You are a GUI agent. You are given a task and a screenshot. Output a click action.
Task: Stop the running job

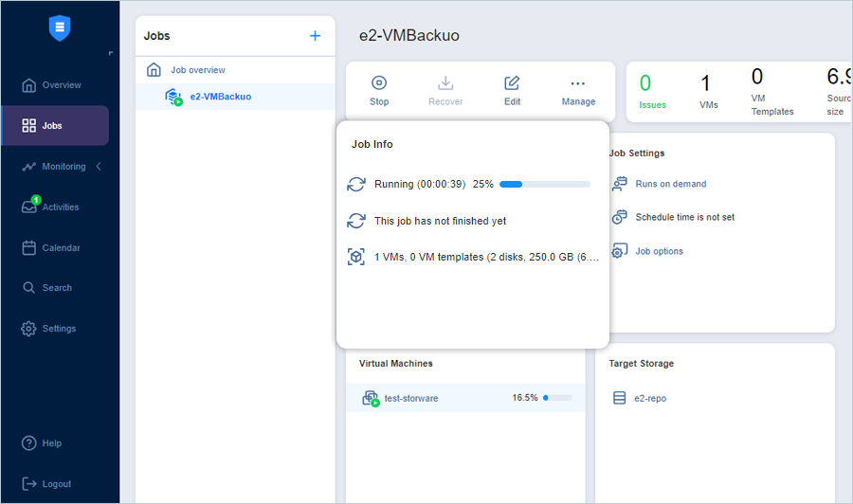pos(379,91)
